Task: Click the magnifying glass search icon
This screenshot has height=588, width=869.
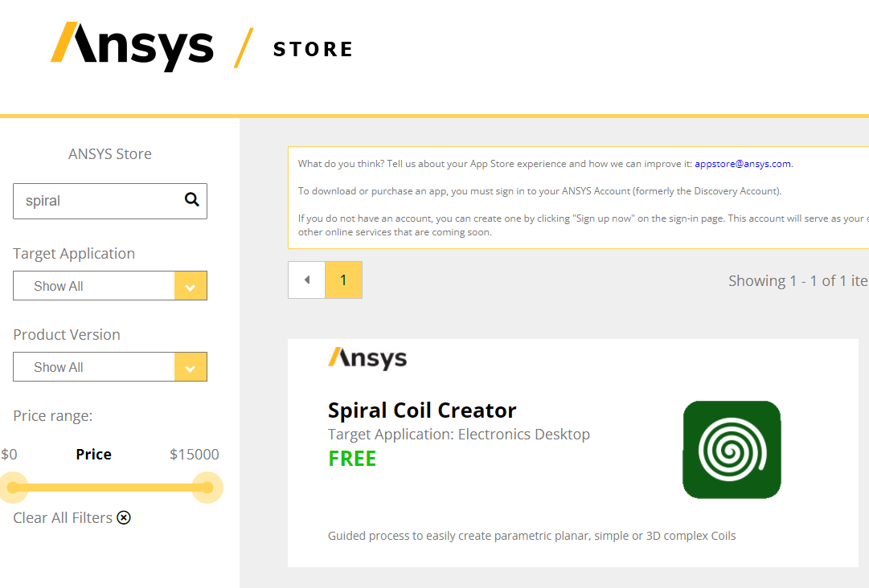Action: [x=192, y=199]
